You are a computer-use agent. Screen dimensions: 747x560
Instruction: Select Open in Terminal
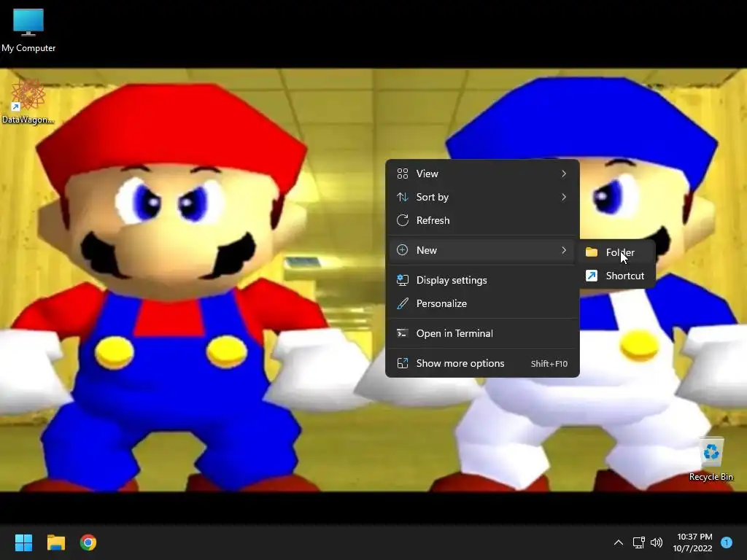(x=482, y=334)
